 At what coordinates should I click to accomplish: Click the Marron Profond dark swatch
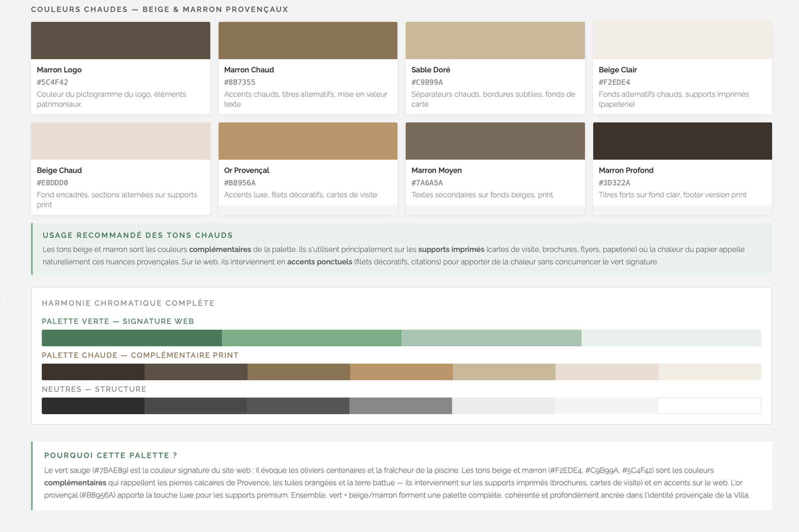[x=682, y=141]
